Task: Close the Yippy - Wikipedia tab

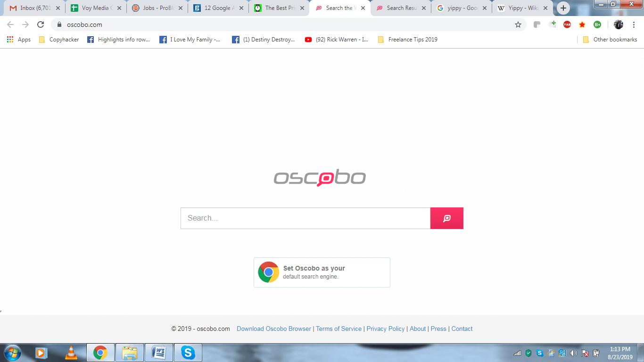Action: (x=545, y=8)
